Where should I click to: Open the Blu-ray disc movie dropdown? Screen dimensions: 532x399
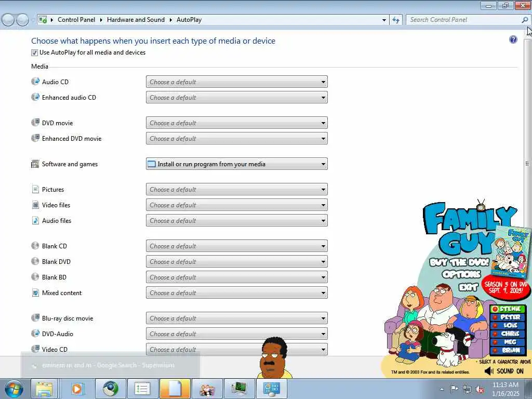237,318
